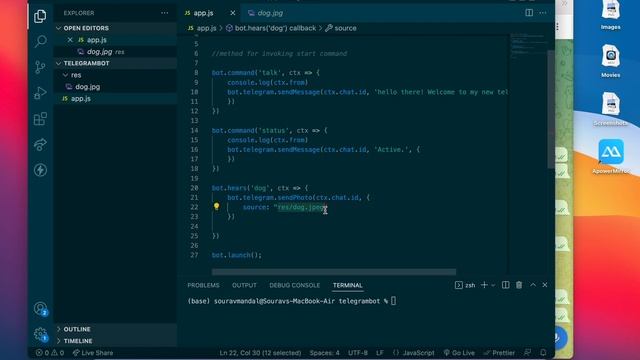Open Explorer more actions ellipsis
Image resolution: width=640 pixels, height=360 pixels.
164,13
